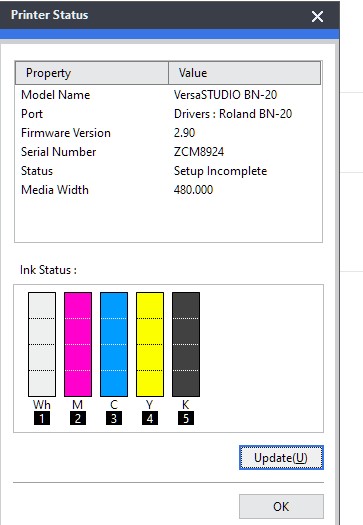The width and height of the screenshot is (363, 525).
Task: Click the Printer Status title text
Action: tap(50, 15)
